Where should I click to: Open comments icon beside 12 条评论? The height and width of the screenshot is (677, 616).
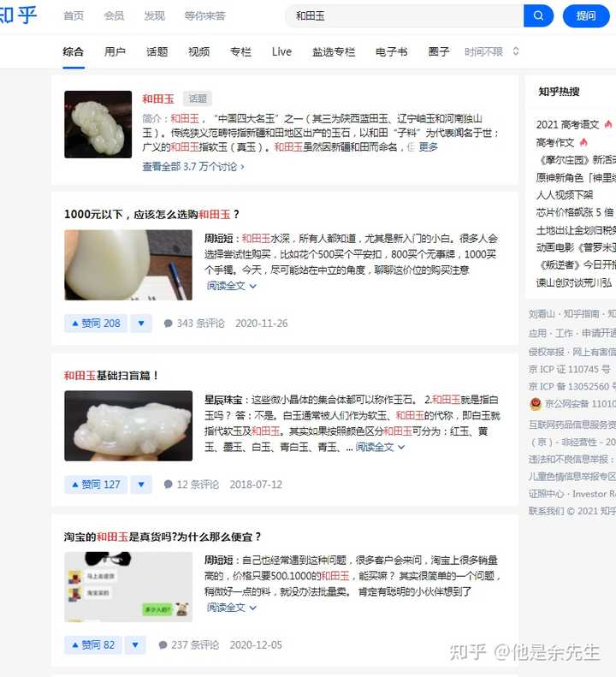(169, 484)
